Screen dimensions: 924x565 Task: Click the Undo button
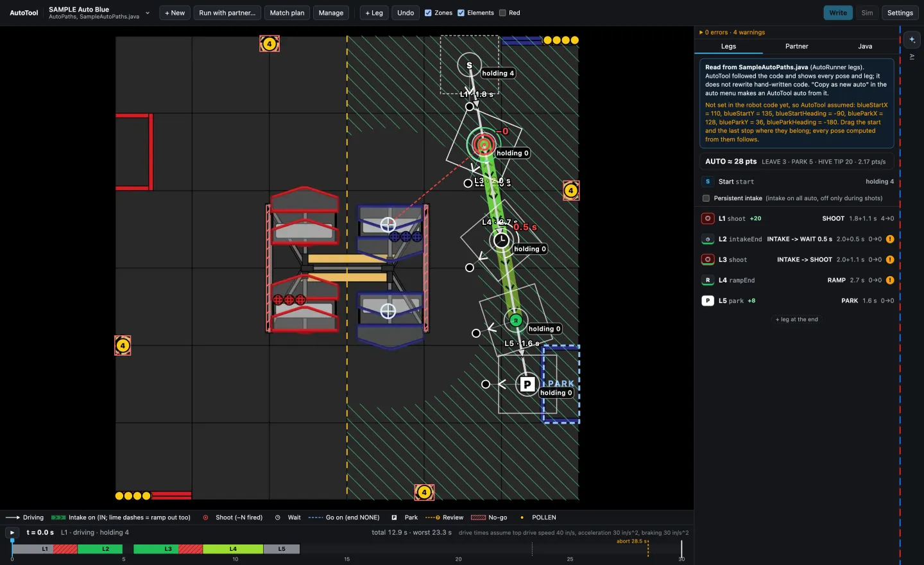click(406, 13)
